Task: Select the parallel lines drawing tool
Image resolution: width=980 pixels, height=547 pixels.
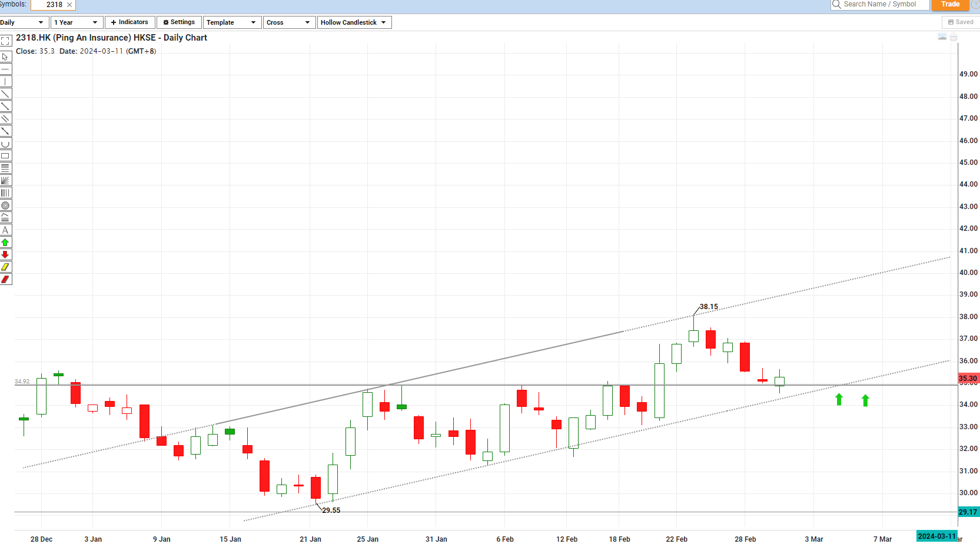Action: pos(6,118)
